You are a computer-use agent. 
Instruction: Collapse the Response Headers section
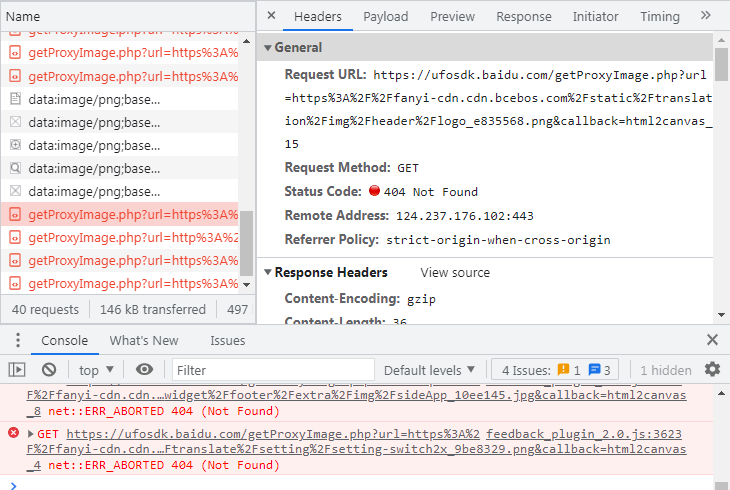(x=268, y=272)
